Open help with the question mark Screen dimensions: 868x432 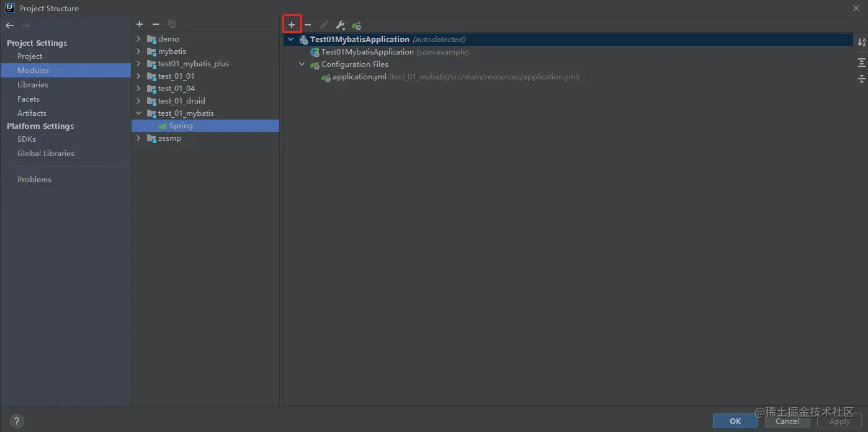pyautogui.click(x=17, y=421)
